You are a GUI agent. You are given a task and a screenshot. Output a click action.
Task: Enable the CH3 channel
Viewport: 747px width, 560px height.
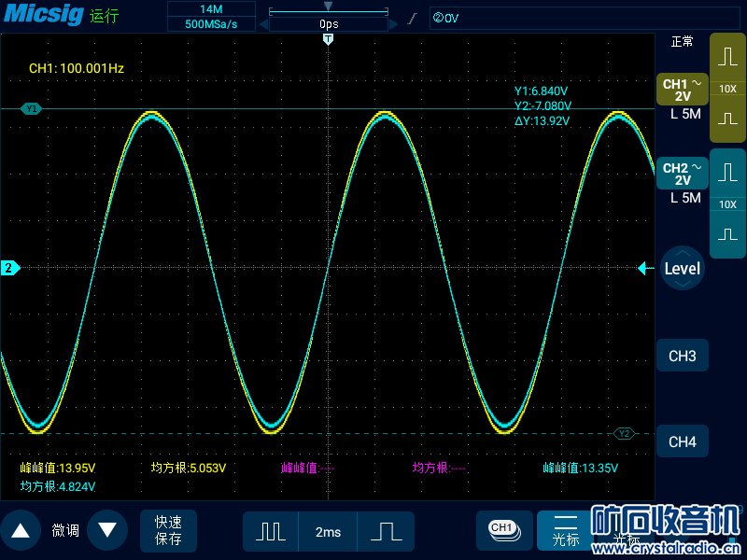[x=683, y=356]
